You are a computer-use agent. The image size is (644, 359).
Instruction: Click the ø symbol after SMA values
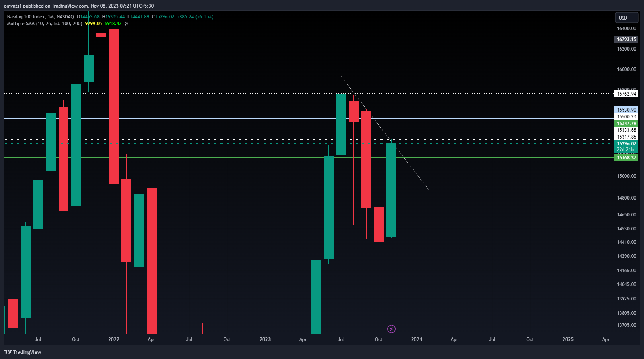[126, 24]
